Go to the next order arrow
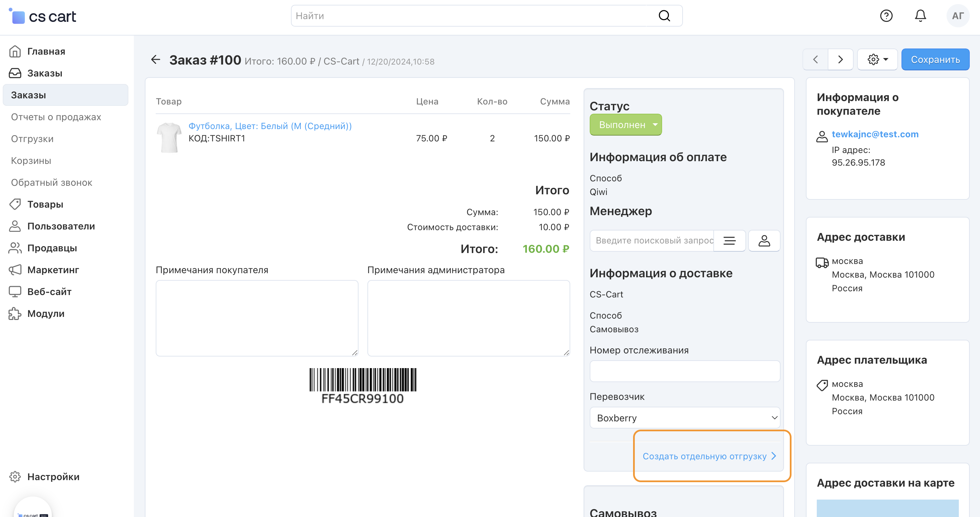Screen dimensions: 980x517 click(840, 59)
